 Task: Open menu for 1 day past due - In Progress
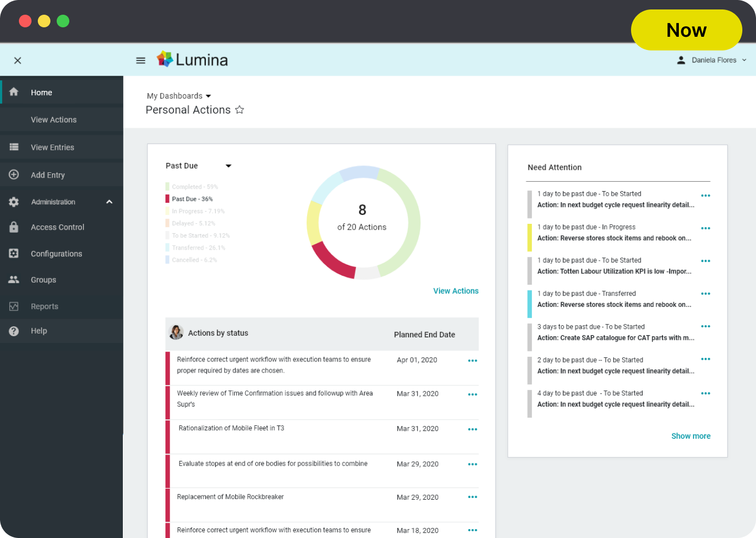click(x=706, y=228)
